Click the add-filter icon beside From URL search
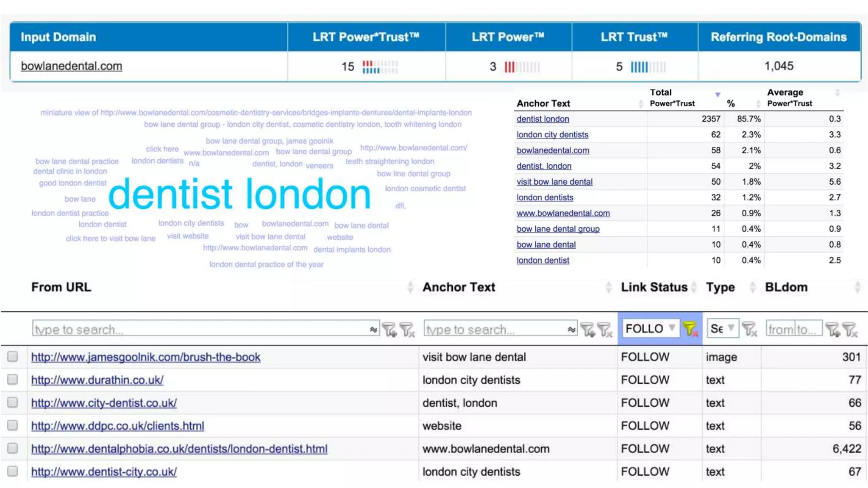Screen dimensions: 868x488 (x=389, y=329)
